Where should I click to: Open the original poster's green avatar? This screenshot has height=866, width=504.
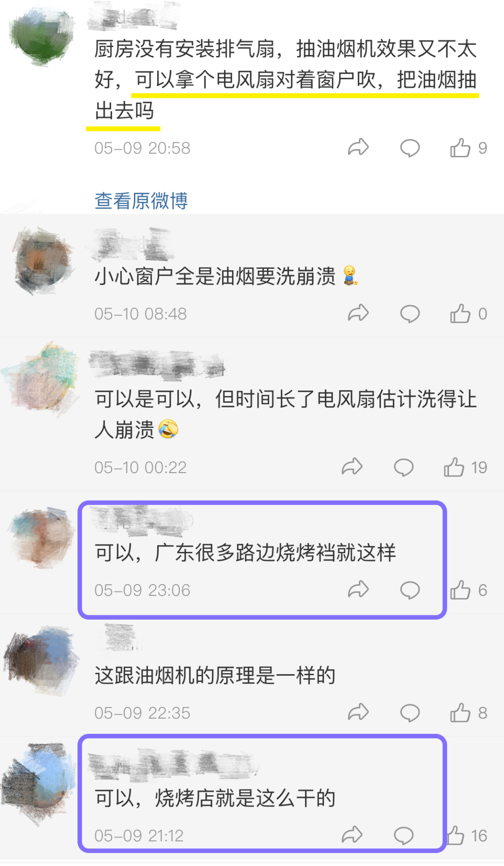pyautogui.click(x=42, y=35)
